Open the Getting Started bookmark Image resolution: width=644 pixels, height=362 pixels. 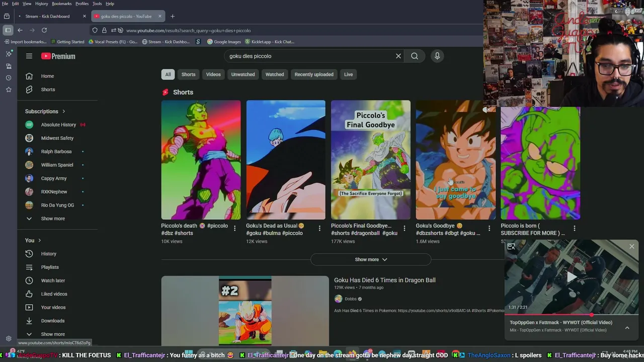67,42
